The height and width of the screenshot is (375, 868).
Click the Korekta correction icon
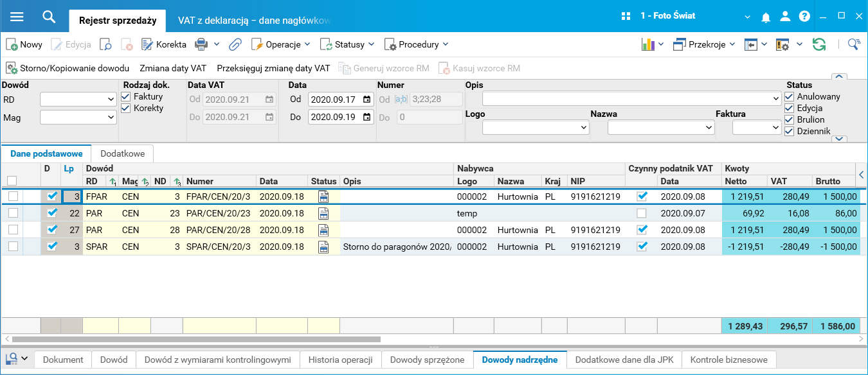[147, 45]
